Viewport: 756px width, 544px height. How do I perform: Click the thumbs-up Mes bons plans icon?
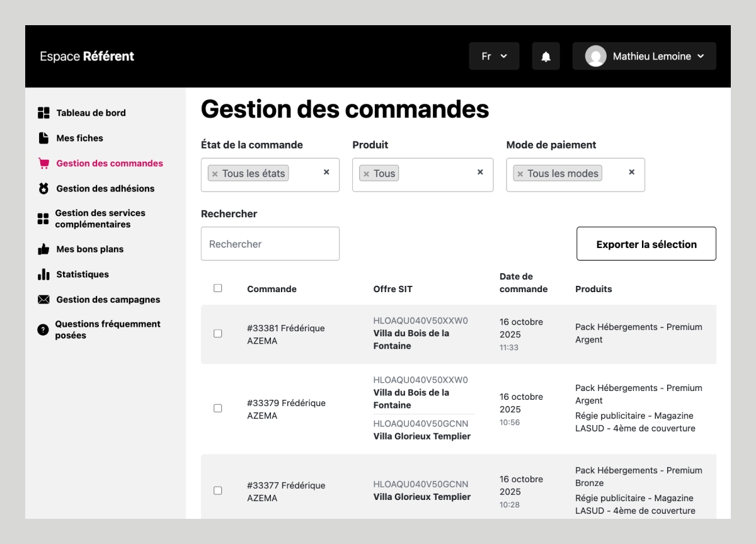(x=43, y=249)
